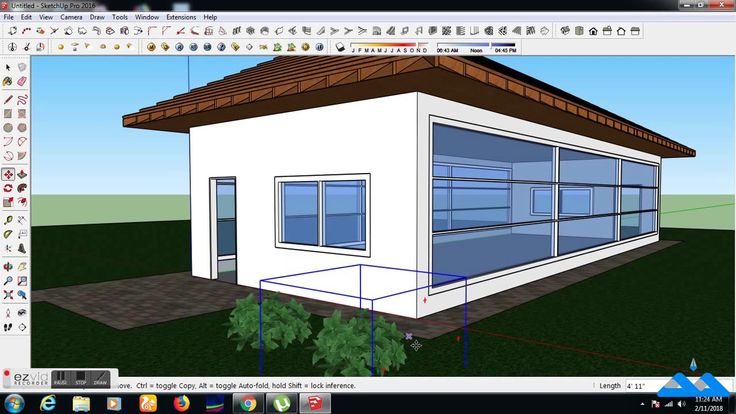Select the Circle tool
Viewport: 736px width, 414px height.
(x=8, y=127)
